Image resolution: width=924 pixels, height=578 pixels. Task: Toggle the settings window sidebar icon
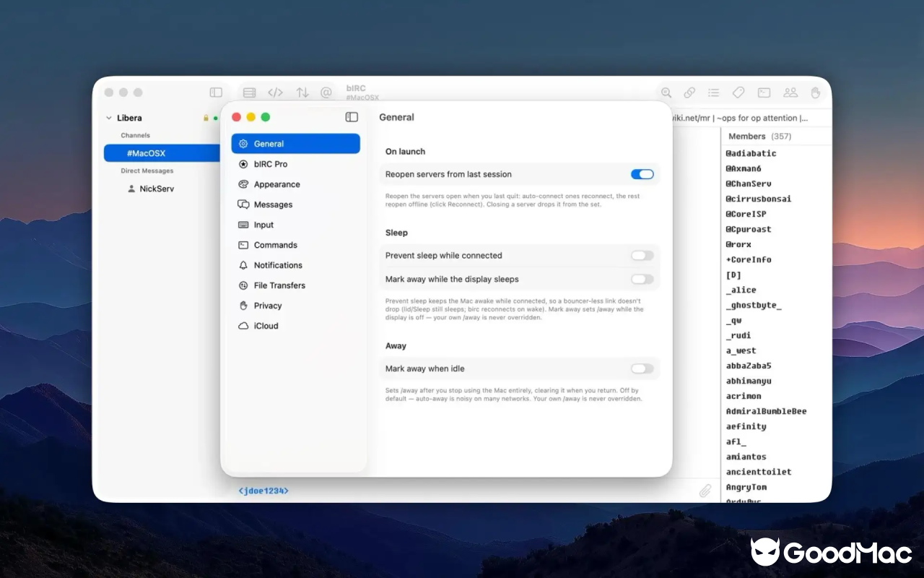(x=352, y=117)
